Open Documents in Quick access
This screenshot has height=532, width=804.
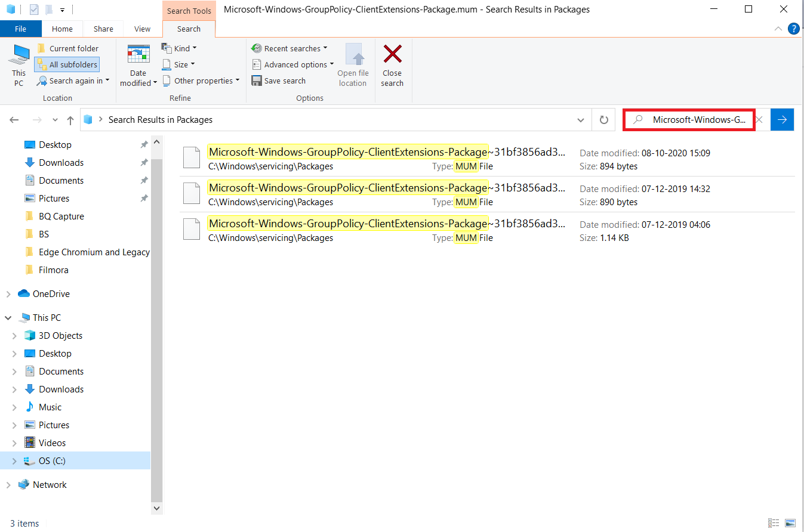point(61,181)
